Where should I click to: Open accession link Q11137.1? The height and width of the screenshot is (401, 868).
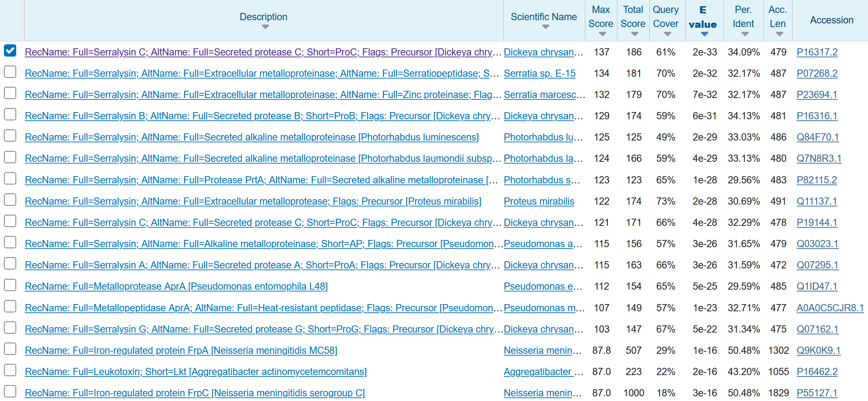[x=817, y=201]
